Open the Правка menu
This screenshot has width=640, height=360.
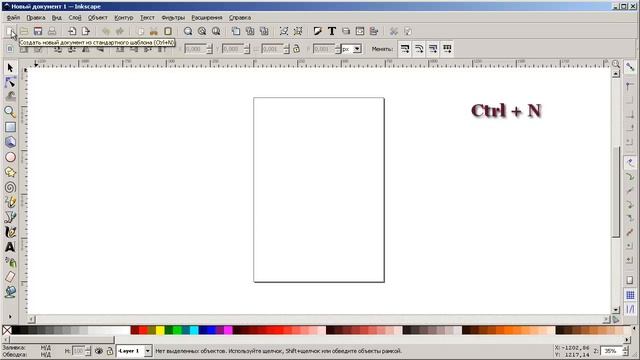tap(36, 18)
